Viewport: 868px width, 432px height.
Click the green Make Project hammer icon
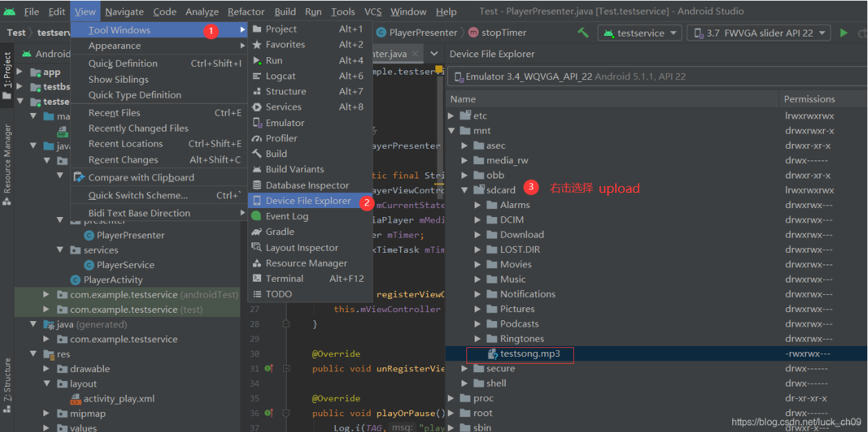[x=583, y=32]
